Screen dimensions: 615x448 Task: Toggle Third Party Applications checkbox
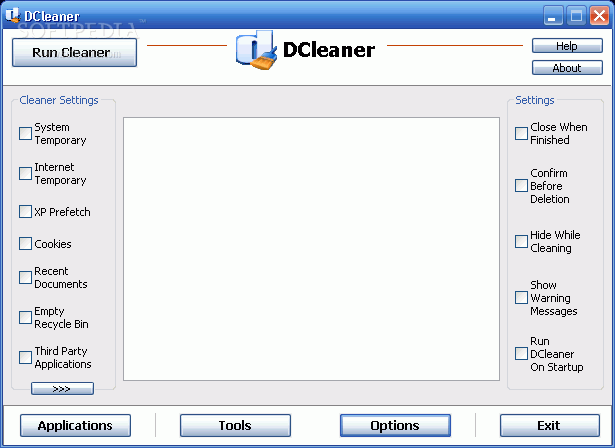(25, 357)
